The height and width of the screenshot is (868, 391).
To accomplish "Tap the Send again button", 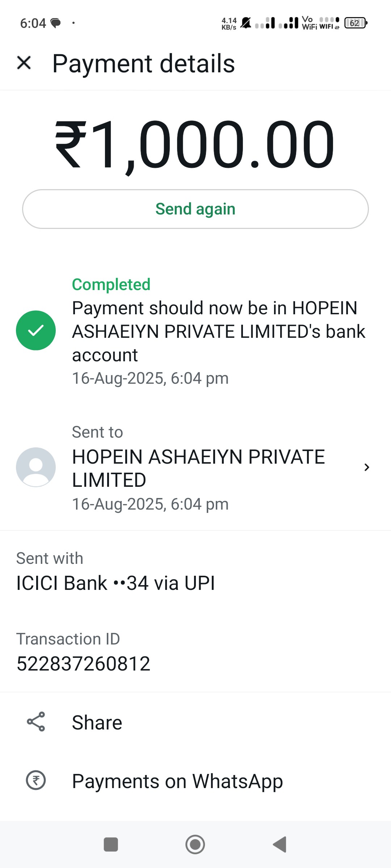I will point(195,209).
